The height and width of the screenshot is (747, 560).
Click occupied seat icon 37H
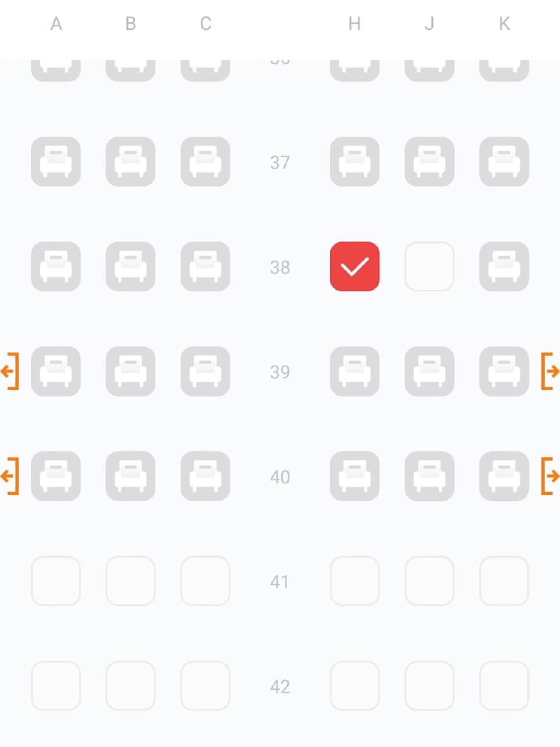tap(355, 162)
